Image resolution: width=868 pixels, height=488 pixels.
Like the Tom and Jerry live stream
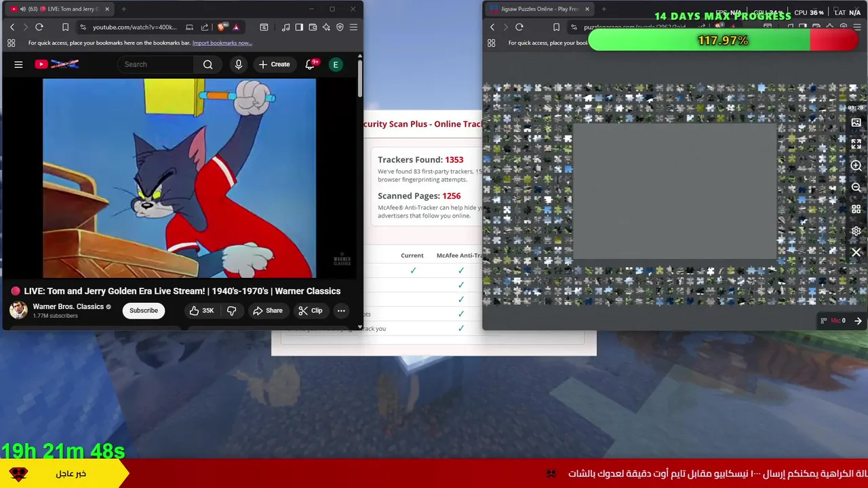202,310
